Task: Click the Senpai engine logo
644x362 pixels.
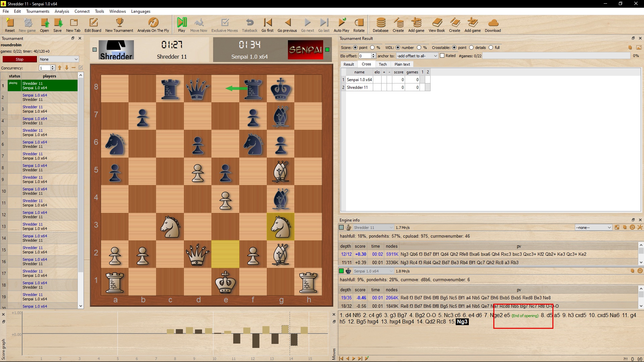Action: pos(305,50)
